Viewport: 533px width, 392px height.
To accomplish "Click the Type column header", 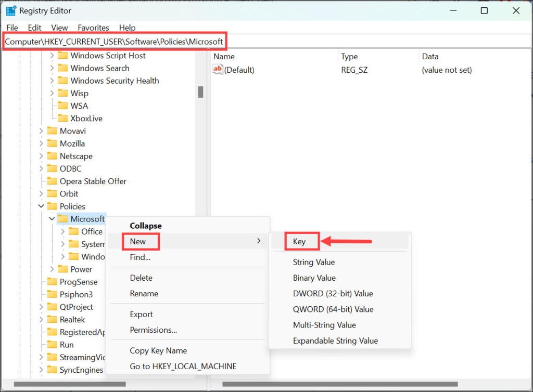I will [x=350, y=57].
